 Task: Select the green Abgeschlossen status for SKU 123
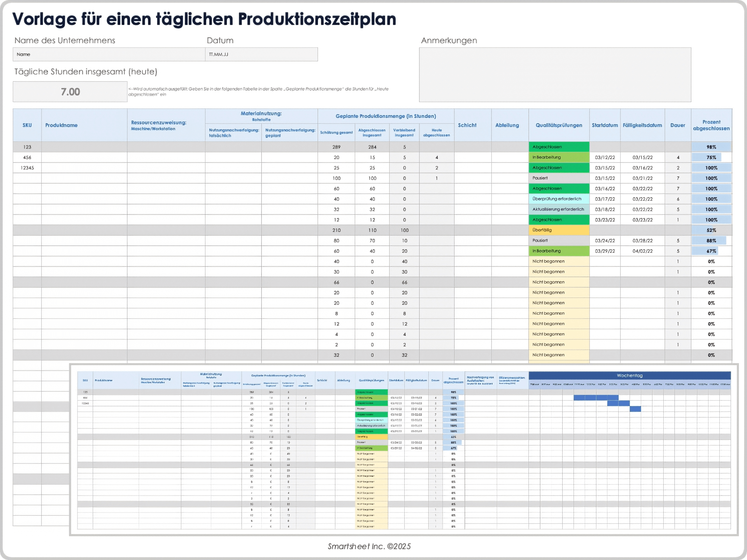[x=559, y=147]
